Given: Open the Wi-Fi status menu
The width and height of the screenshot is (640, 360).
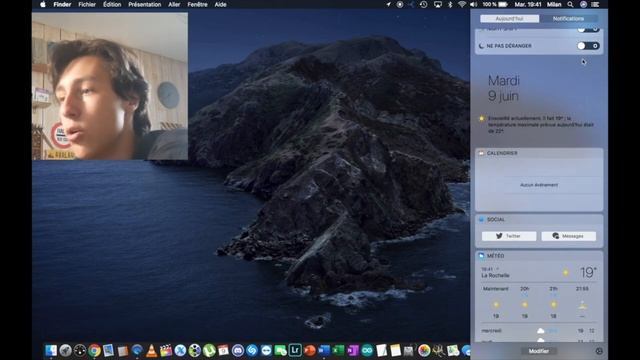Looking at the screenshot, I should [x=462, y=4].
